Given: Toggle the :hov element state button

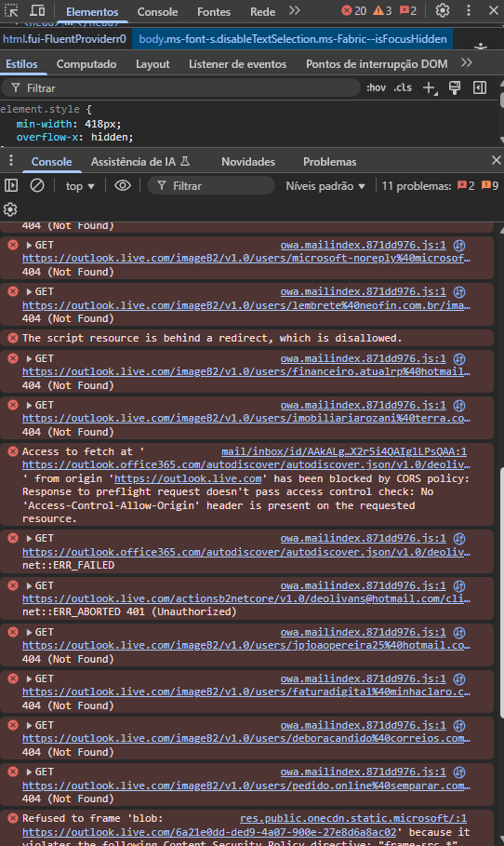Looking at the screenshot, I should (377, 87).
